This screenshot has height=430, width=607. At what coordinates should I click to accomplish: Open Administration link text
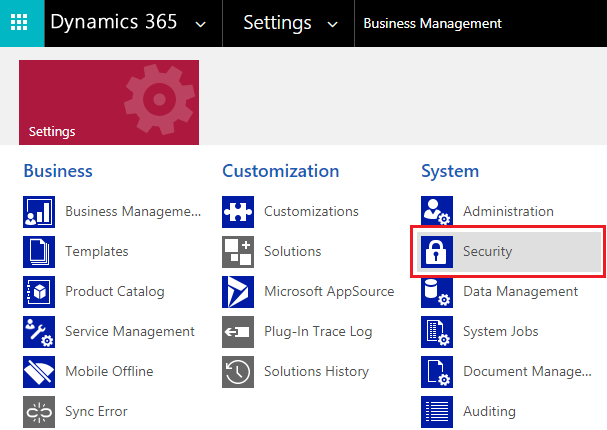click(x=508, y=212)
